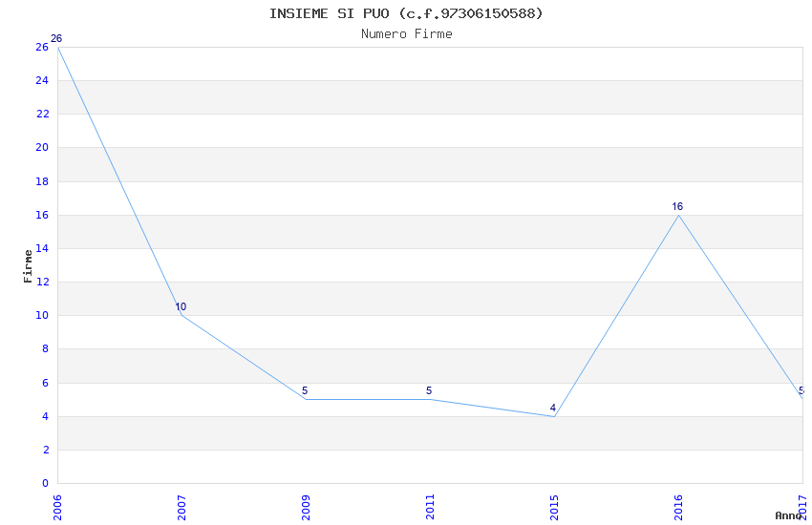Select the y-axis tick value 0

click(x=45, y=484)
